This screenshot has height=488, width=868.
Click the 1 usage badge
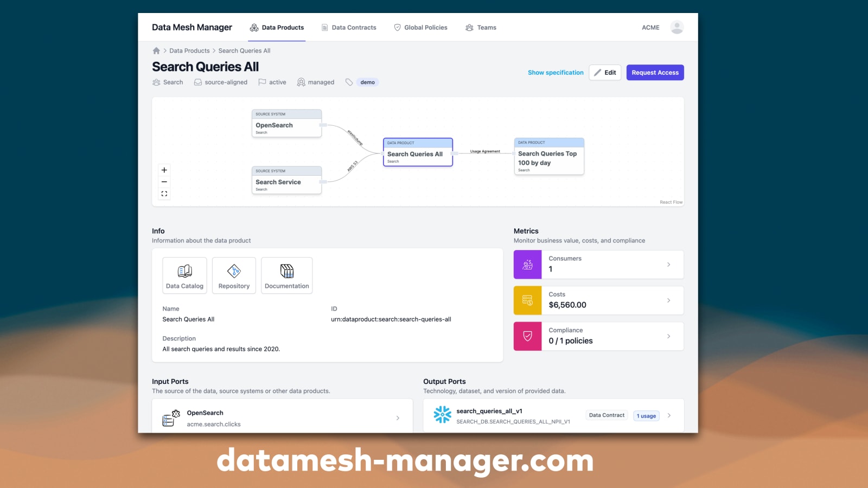tap(646, 416)
